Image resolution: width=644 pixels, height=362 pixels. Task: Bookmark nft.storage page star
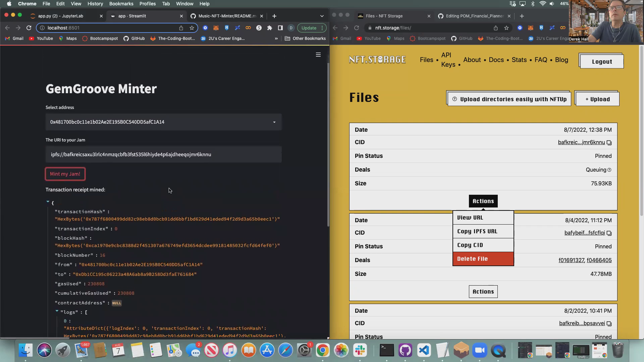point(506,28)
